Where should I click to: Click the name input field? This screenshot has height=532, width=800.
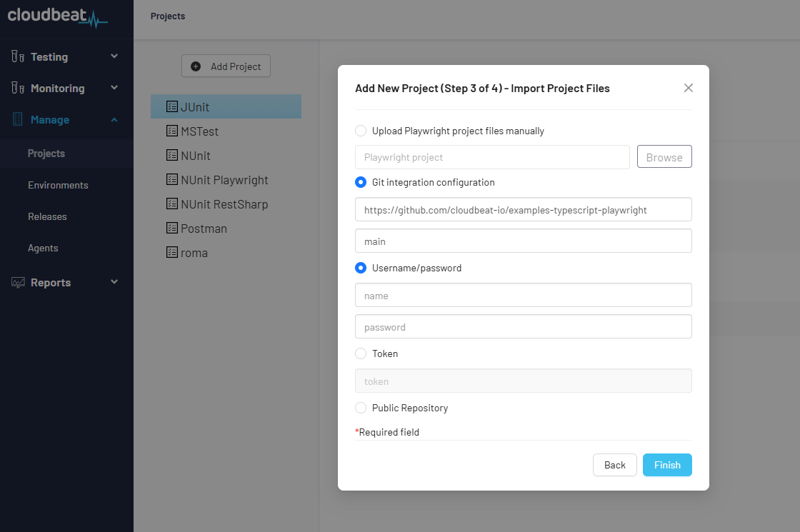(x=524, y=295)
